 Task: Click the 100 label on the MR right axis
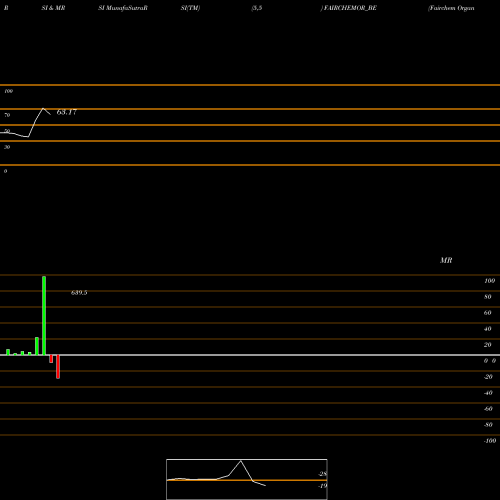pyautogui.click(x=490, y=281)
